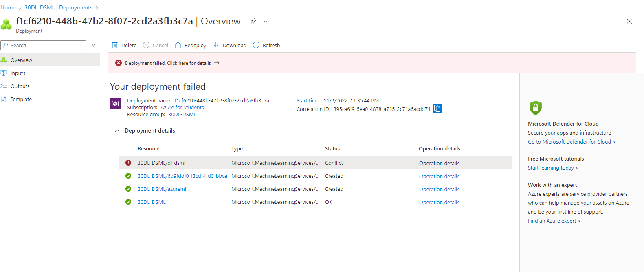644x272 pixels.
Task: Click the Delete toolbar button label
Action: tap(129, 45)
